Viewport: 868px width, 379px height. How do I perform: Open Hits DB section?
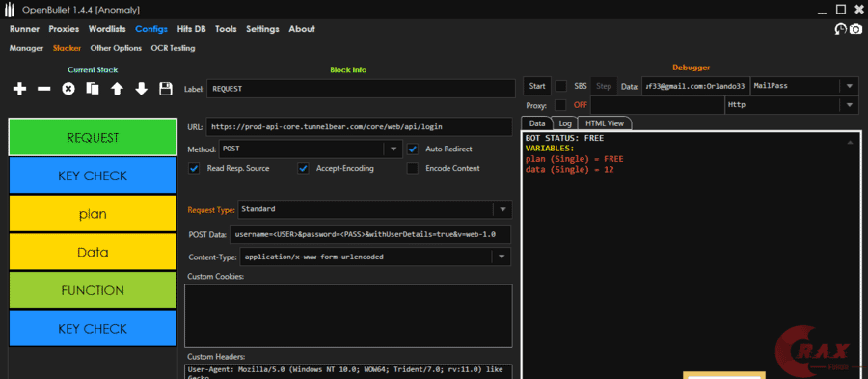(192, 29)
